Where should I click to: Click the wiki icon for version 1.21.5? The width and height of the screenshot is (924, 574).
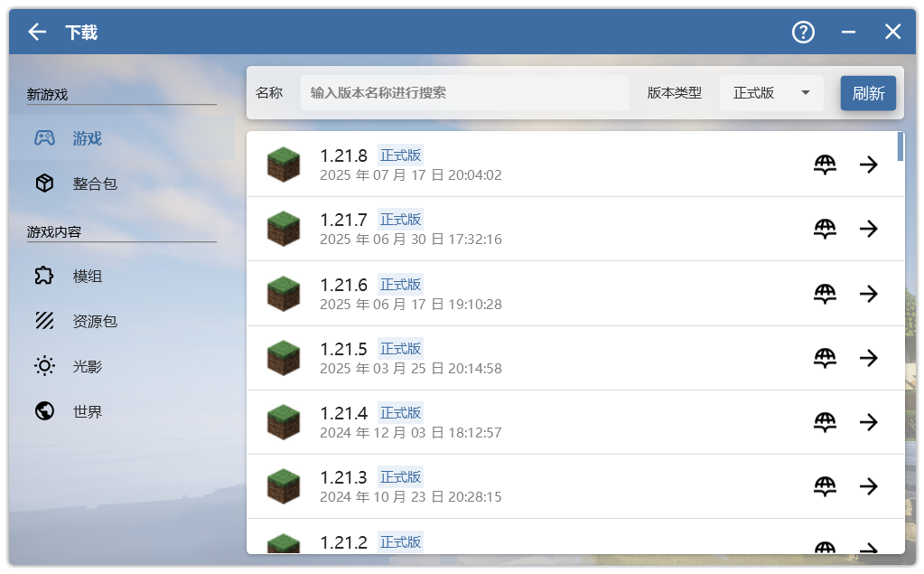(825, 358)
